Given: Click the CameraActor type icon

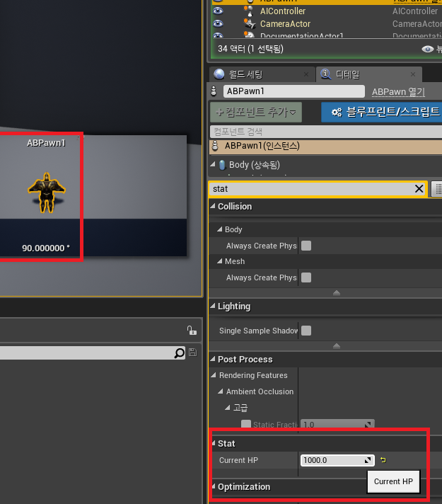Looking at the screenshot, I should click(249, 23).
